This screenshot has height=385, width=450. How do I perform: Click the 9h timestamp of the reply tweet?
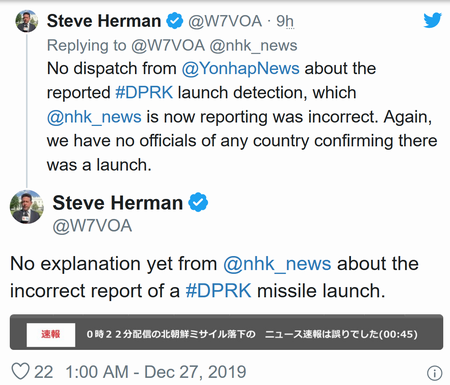point(285,21)
